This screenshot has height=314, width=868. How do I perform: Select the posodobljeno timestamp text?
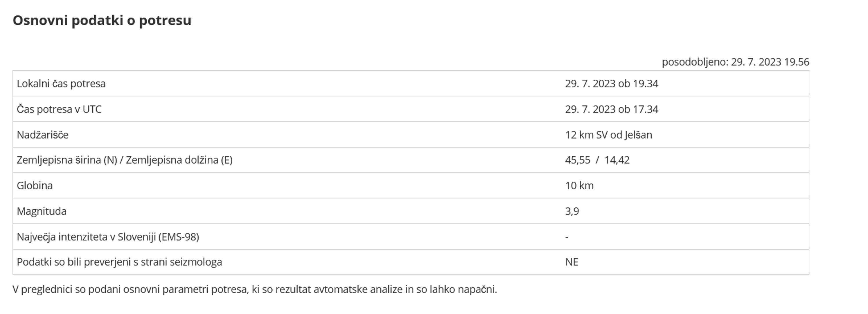(x=735, y=62)
